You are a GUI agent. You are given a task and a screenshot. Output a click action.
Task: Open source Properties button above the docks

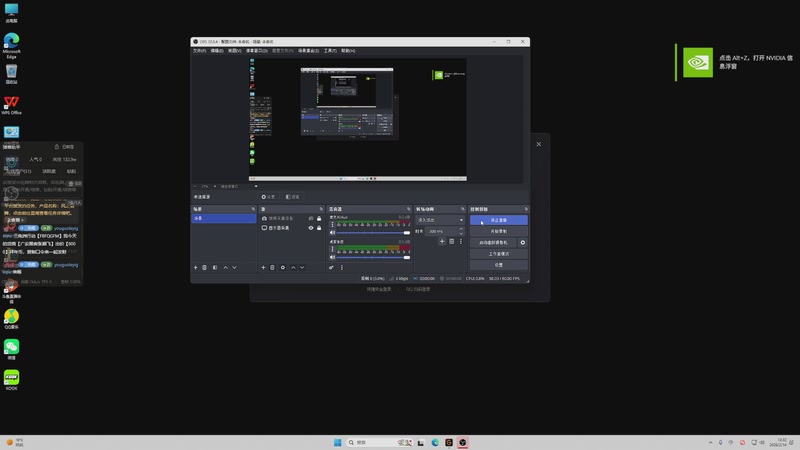268,196
